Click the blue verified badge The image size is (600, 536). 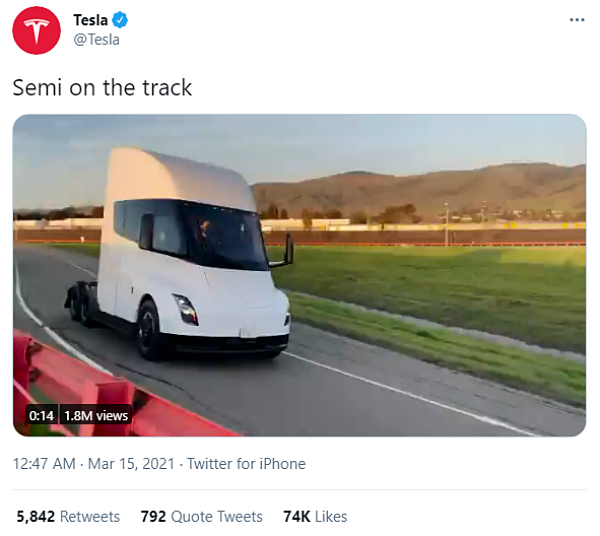(x=120, y=20)
